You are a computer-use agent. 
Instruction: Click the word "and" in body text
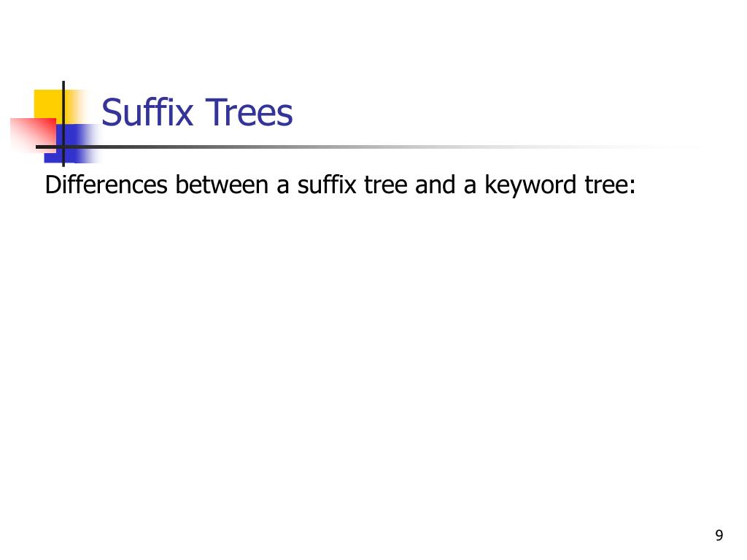[435, 184]
